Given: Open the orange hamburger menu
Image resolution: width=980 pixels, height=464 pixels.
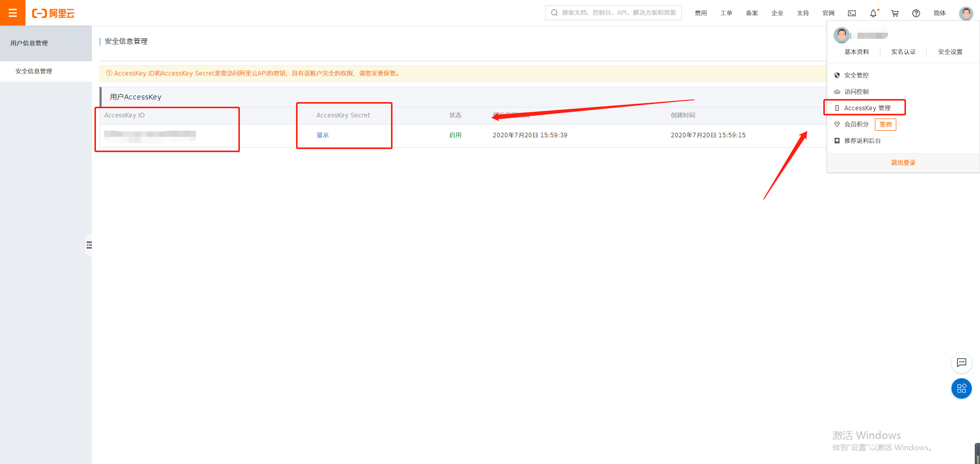Looking at the screenshot, I should pyautogui.click(x=13, y=13).
